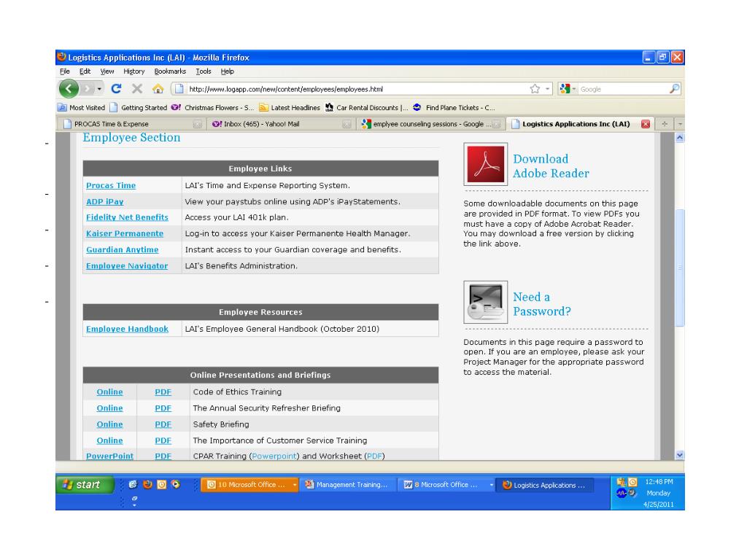Image resolution: width=747 pixels, height=560 pixels.
Task: Launch Firefox from quick launch bar
Action: tap(147, 485)
